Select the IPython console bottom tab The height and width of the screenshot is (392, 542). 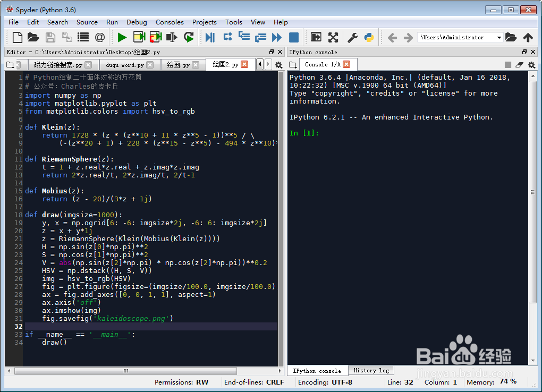tap(317, 371)
